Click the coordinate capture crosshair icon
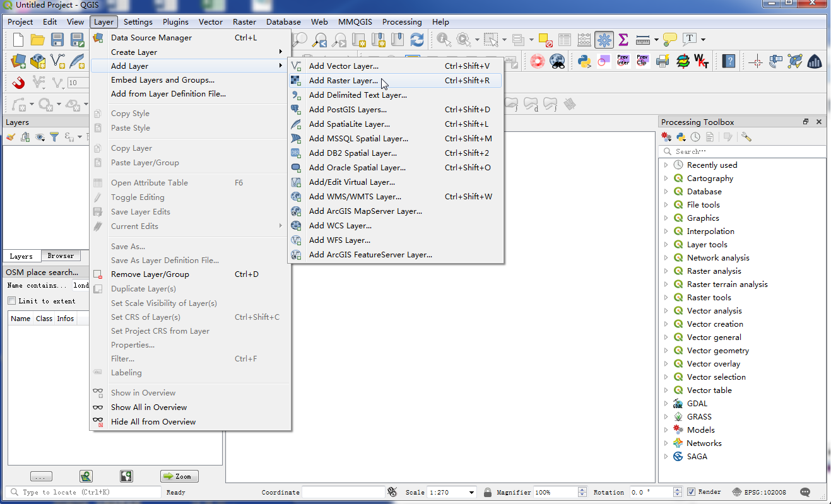The height and width of the screenshot is (504, 831). pos(756,61)
